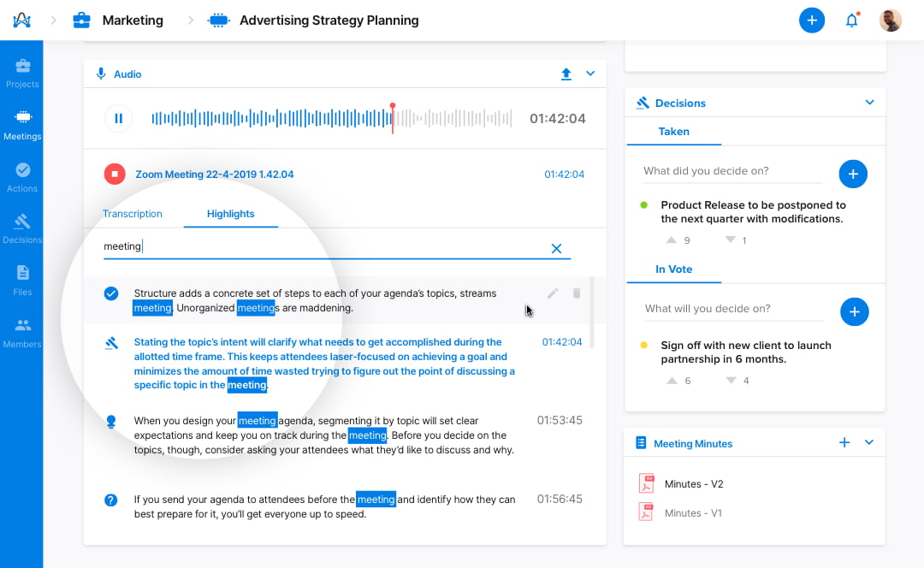The width and height of the screenshot is (924, 568).
Task: Delete the Structure adds highlight
Action: [577, 293]
